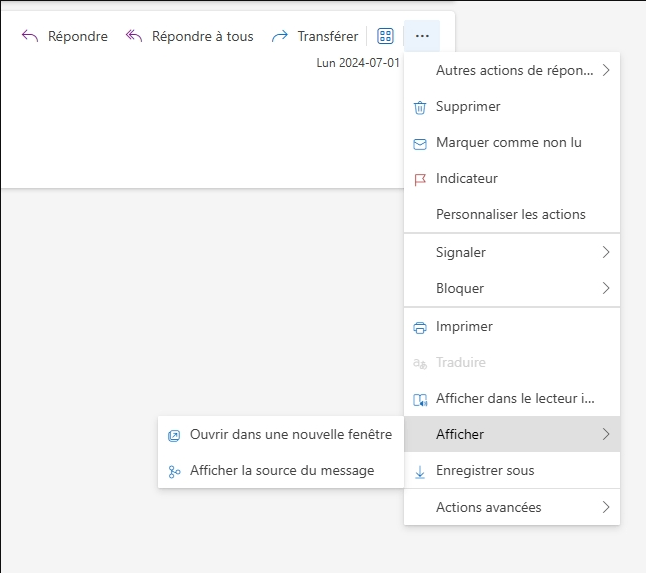Viewport: 646px width, 573px height.
Task: Click the Marquer comme non lu envelope icon
Action: click(420, 144)
